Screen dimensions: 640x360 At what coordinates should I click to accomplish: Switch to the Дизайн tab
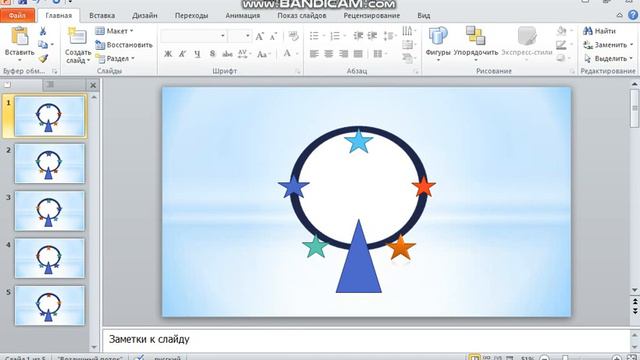point(144,16)
